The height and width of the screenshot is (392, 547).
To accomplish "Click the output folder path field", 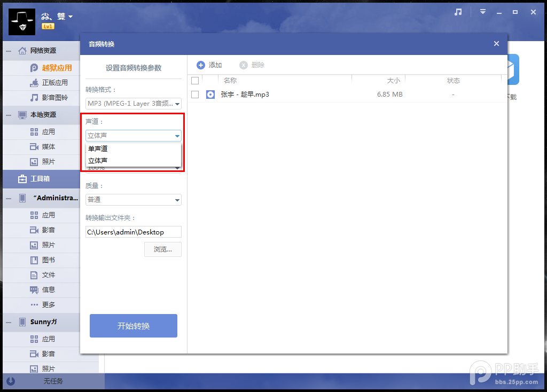I will pyautogui.click(x=134, y=232).
